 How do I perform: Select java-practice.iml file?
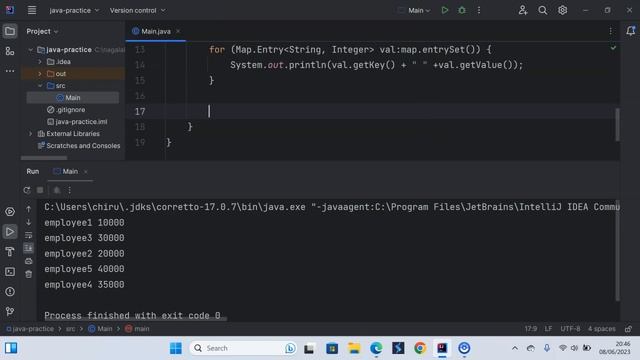coord(77,122)
